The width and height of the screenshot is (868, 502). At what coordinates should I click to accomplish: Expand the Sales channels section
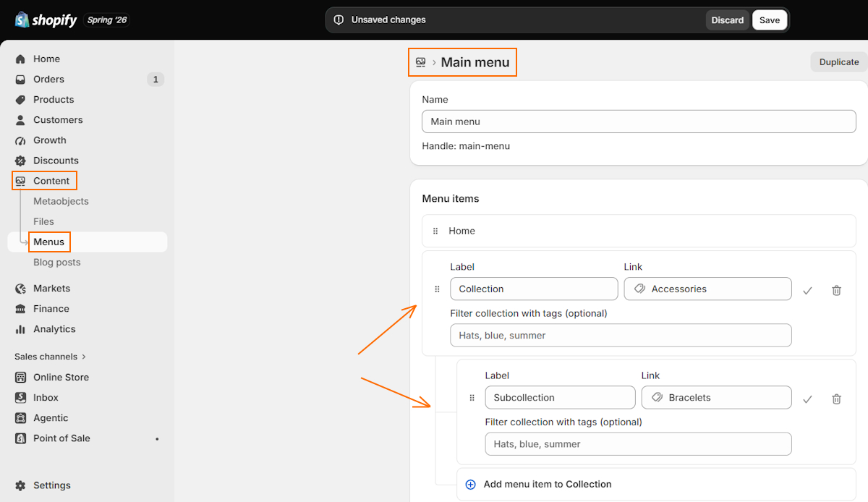pos(50,357)
